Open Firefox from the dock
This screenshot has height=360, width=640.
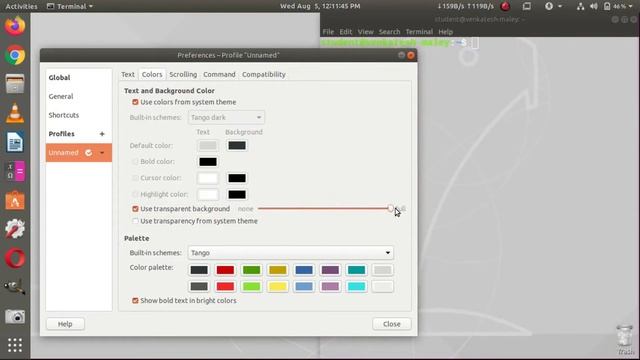pyautogui.click(x=15, y=25)
